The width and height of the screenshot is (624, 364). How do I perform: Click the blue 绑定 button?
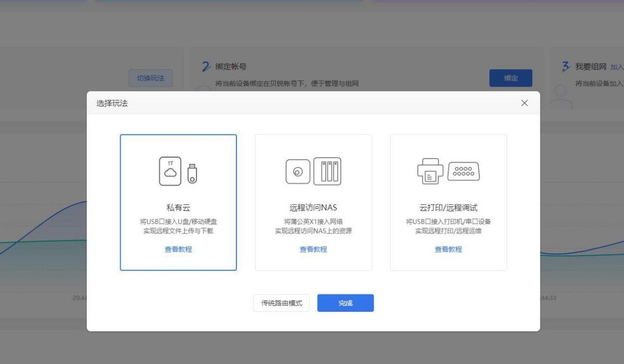click(511, 78)
